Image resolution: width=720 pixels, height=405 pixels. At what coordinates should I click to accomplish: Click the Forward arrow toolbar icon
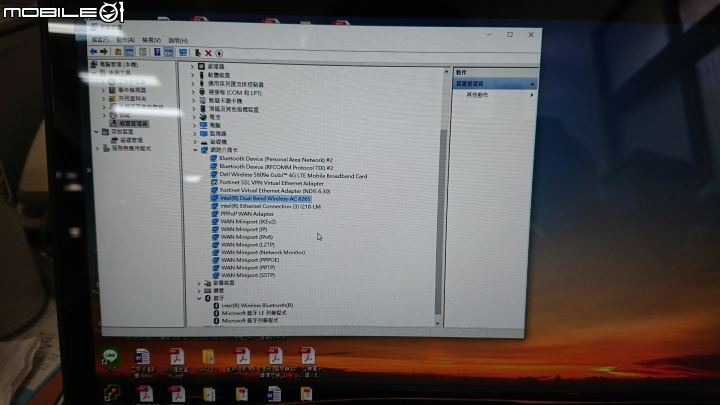pos(104,51)
